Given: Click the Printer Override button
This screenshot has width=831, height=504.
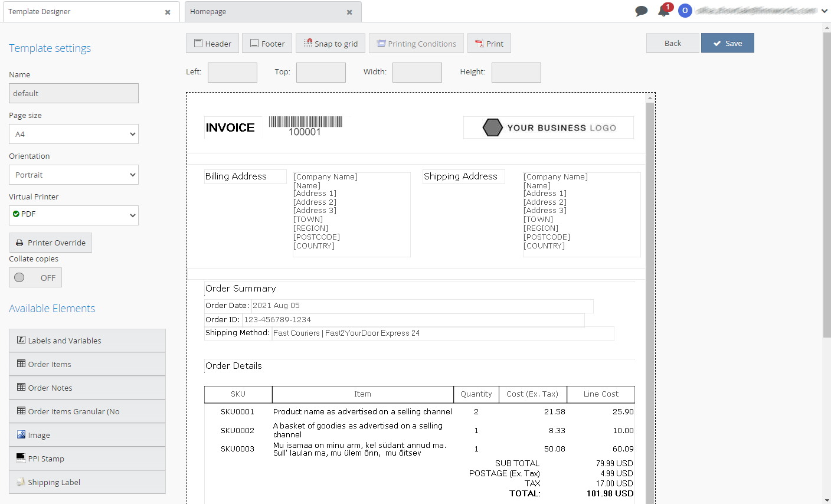Looking at the screenshot, I should (x=51, y=243).
